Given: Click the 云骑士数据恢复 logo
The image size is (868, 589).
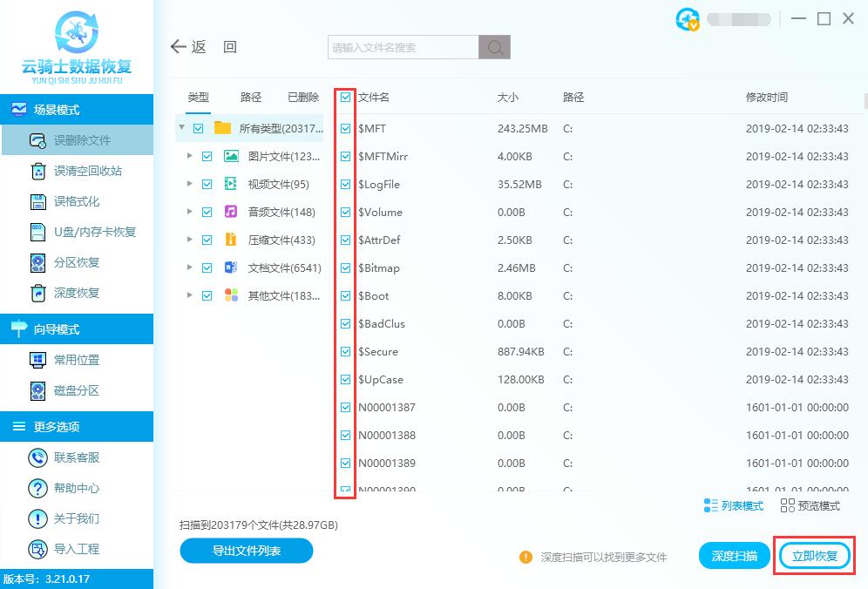Looking at the screenshot, I should point(77,47).
